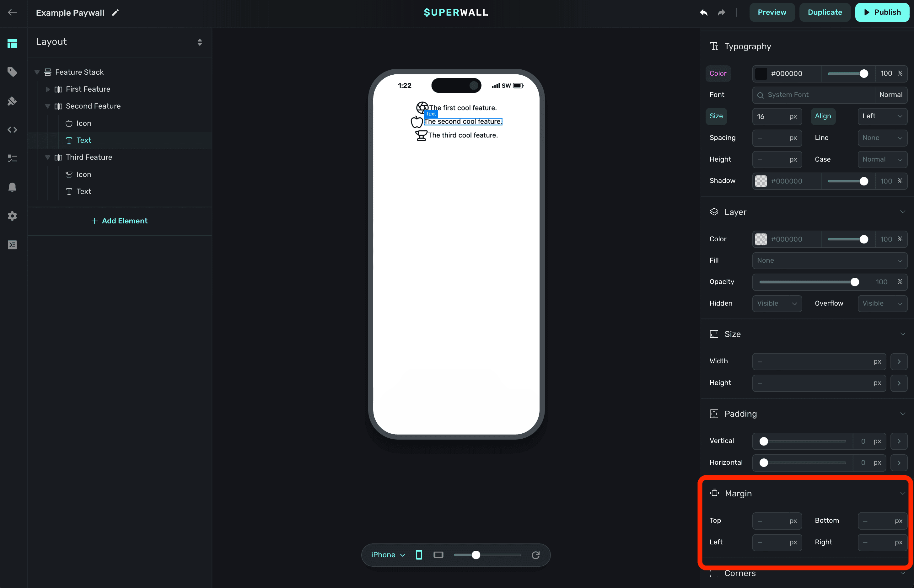Click the pencil icon to rename paywall

(115, 13)
